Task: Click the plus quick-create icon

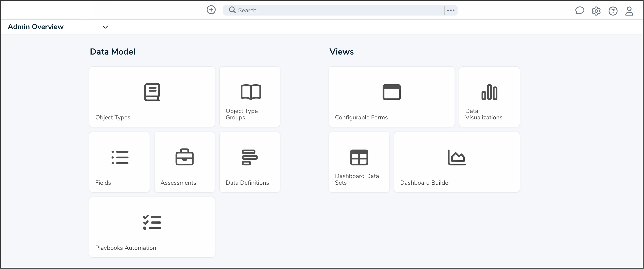Action: click(x=211, y=10)
